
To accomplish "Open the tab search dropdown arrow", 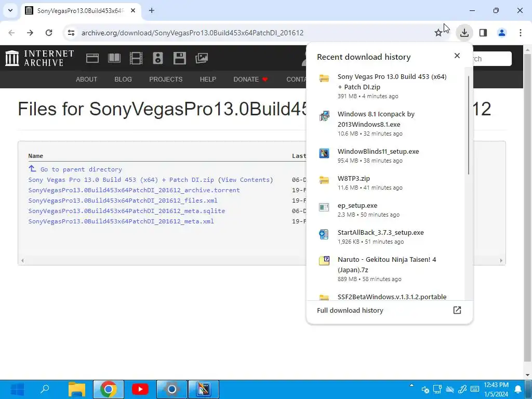I will [x=10, y=10].
